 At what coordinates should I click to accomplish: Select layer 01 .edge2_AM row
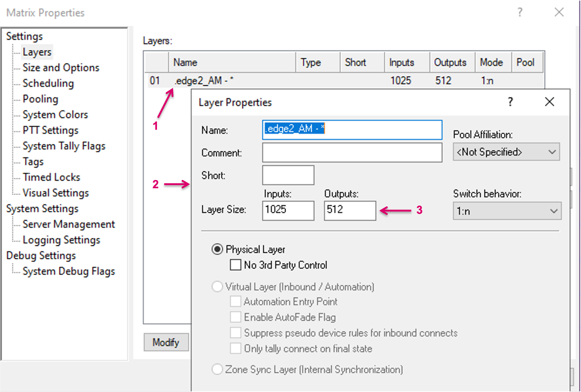(x=204, y=81)
